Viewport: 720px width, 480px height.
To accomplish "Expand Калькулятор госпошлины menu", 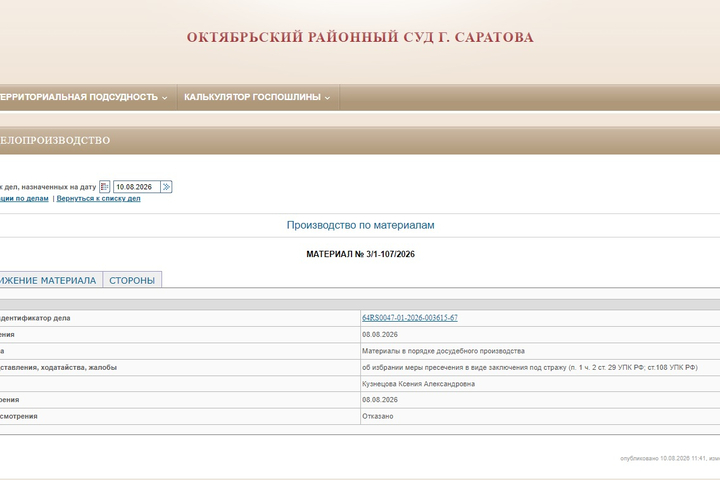I will (258, 97).
